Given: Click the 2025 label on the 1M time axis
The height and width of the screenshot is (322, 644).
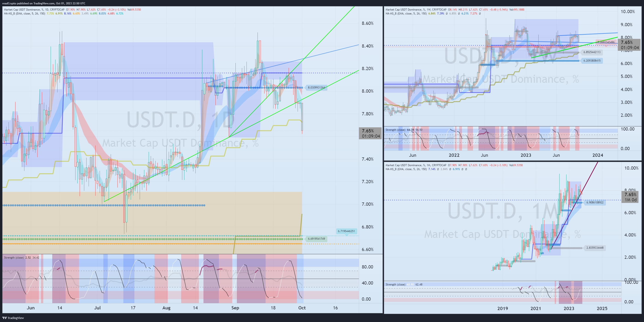Looking at the screenshot, I should [602, 308].
